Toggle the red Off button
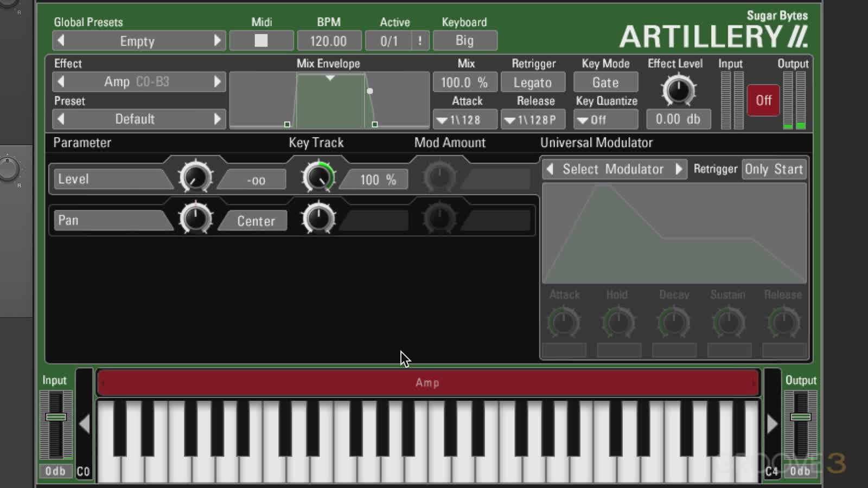Image resolution: width=868 pixels, height=488 pixels. 763,100
